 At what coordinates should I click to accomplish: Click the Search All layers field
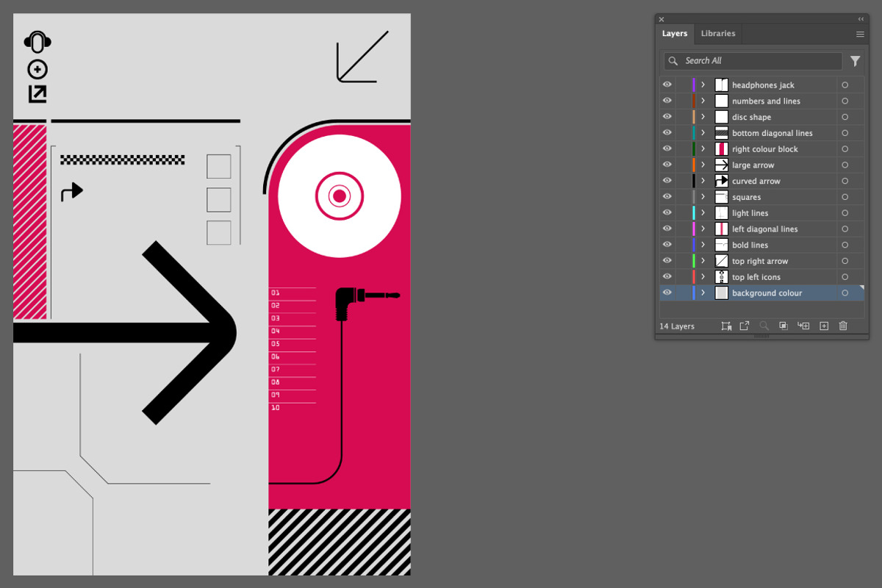753,61
